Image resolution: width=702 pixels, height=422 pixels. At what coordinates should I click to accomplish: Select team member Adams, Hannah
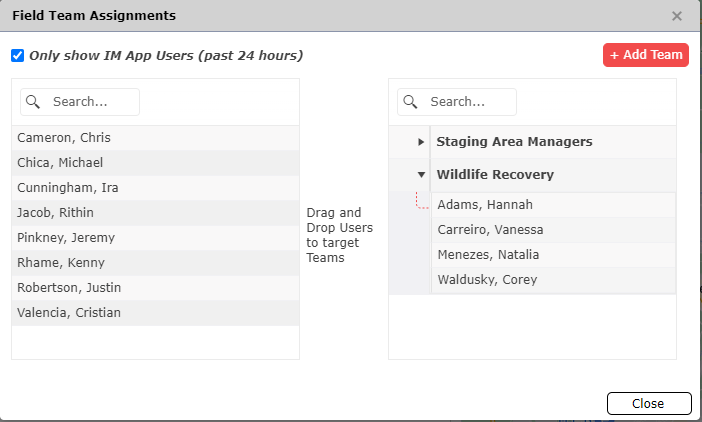[485, 205]
